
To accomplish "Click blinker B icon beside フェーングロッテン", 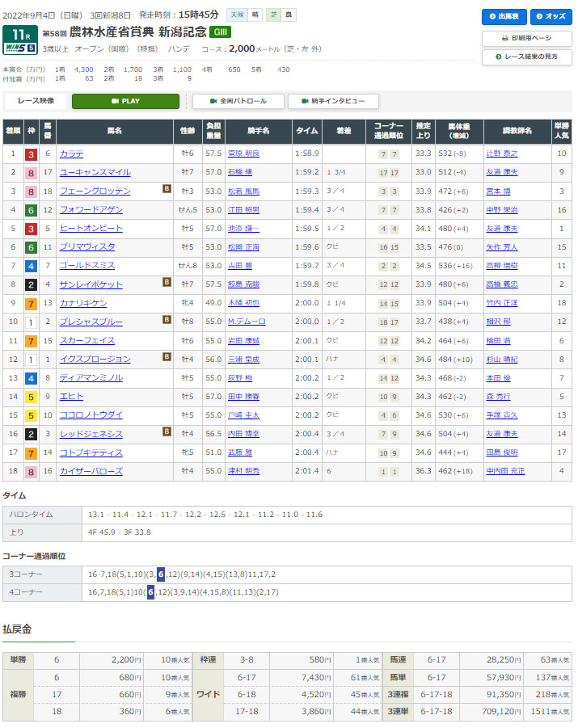I will click(x=167, y=191).
